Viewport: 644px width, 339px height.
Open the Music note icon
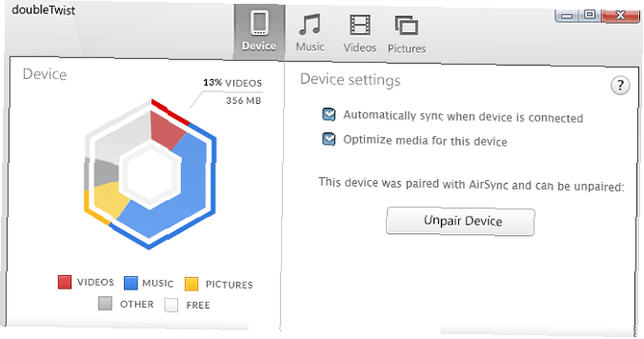click(x=310, y=24)
